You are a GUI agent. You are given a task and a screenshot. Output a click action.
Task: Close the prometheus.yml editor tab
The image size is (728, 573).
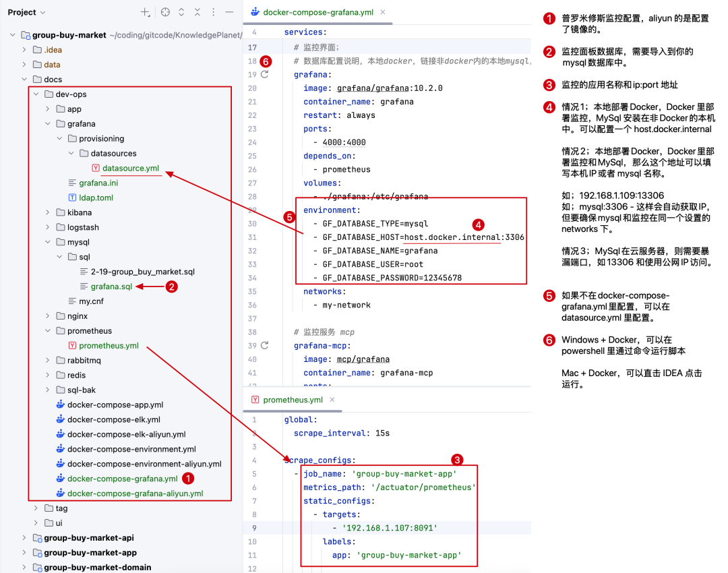pos(332,400)
